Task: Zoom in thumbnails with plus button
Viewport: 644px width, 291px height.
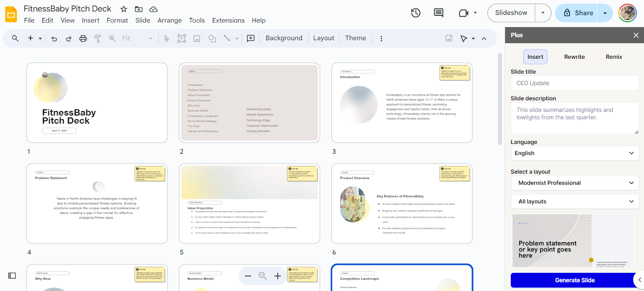Action: (278, 276)
